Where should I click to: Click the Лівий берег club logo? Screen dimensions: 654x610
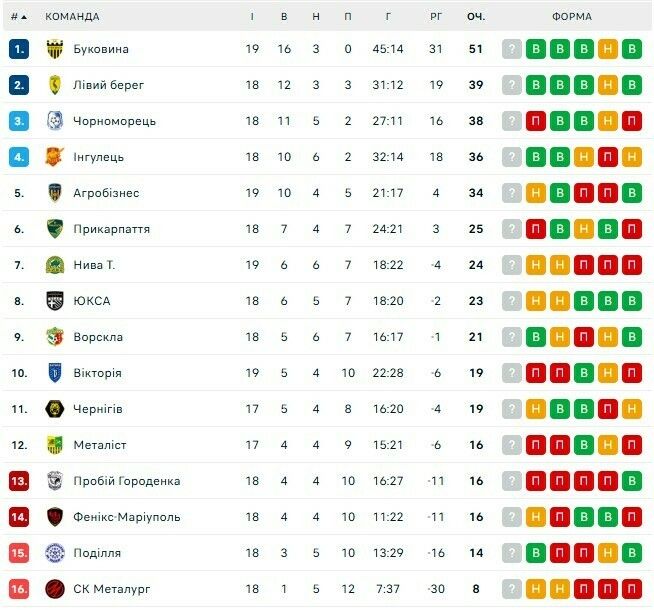tap(55, 85)
